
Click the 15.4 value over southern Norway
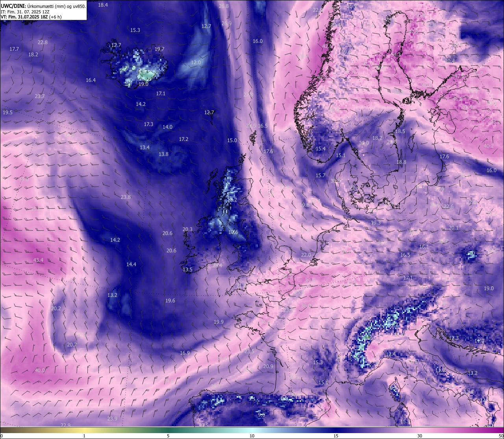tap(321, 148)
